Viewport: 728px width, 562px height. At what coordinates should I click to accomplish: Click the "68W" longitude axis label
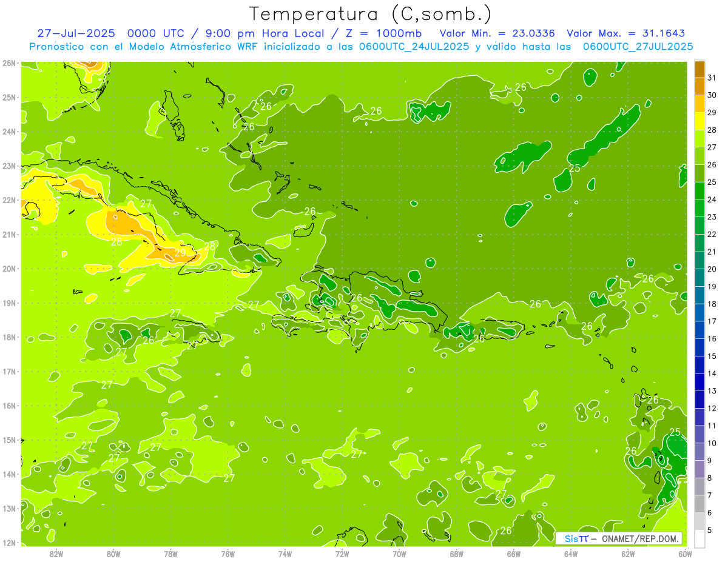point(457,554)
